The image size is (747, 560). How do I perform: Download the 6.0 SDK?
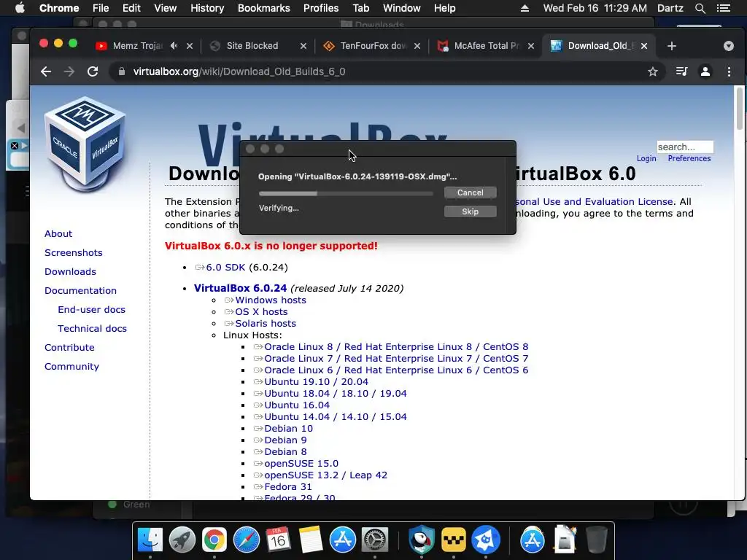tap(225, 267)
